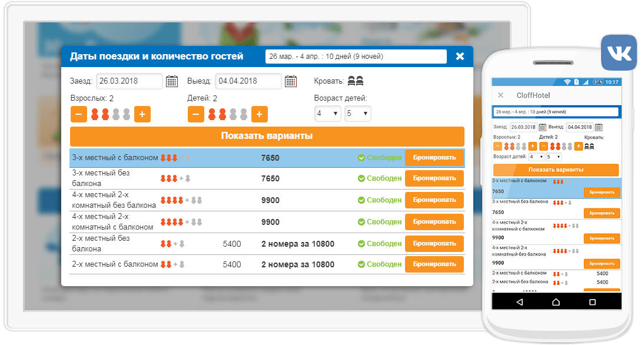Viewport: 644px width, 345px height.
Task: Expand first child age dropdown showing 4
Action: 327,114
